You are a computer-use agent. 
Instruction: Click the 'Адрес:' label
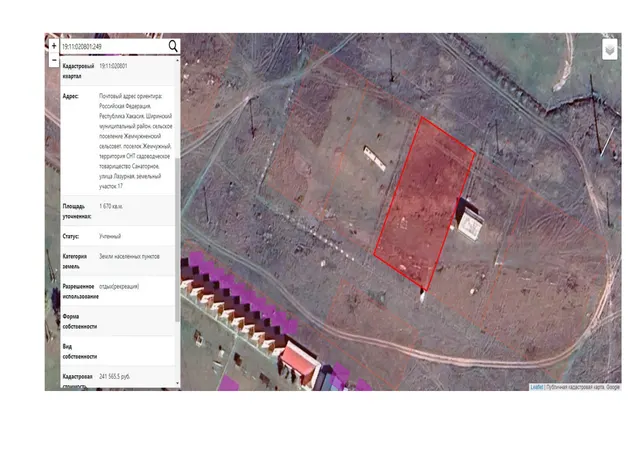70,96
